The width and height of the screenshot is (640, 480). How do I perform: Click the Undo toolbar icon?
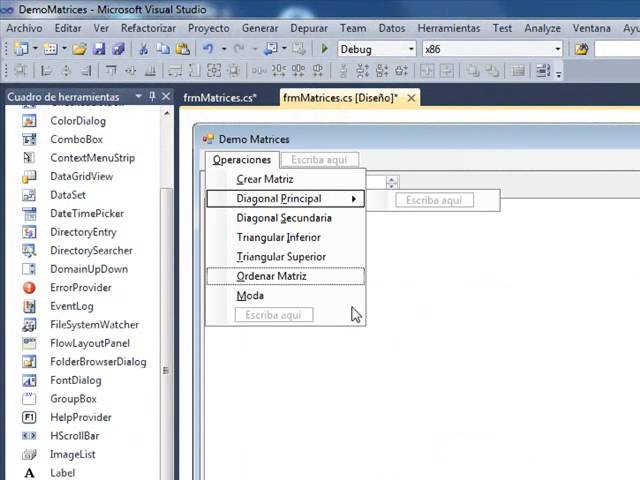pyautogui.click(x=208, y=49)
